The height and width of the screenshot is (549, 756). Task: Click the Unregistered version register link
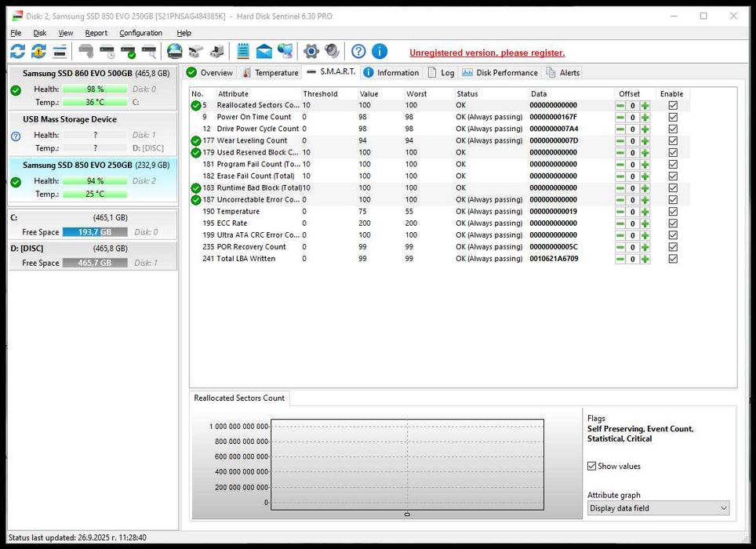click(x=487, y=53)
